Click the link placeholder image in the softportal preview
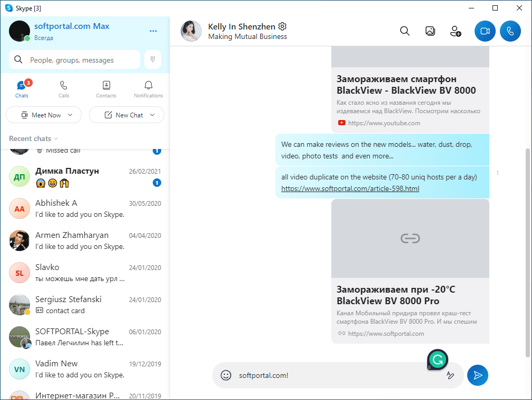 (x=410, y=238)
